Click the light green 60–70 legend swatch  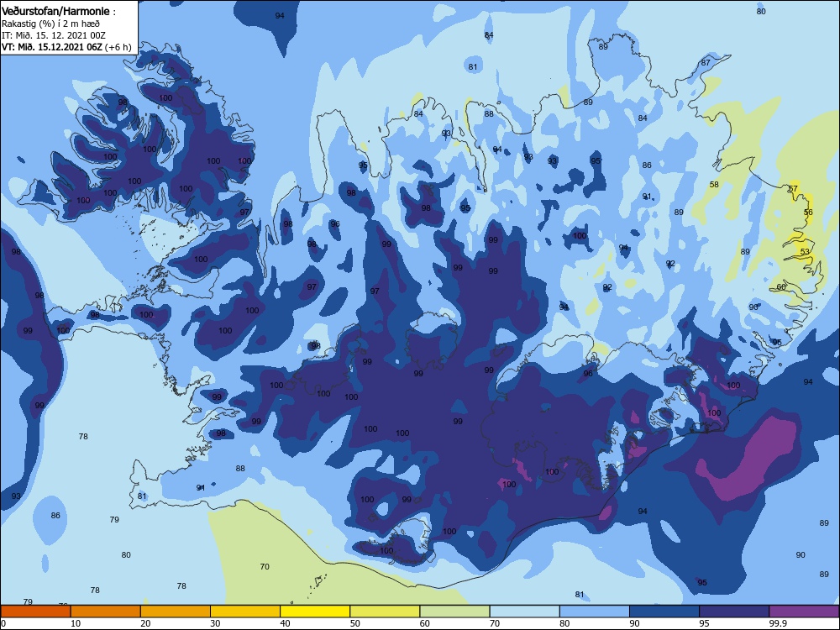(454, 612)
